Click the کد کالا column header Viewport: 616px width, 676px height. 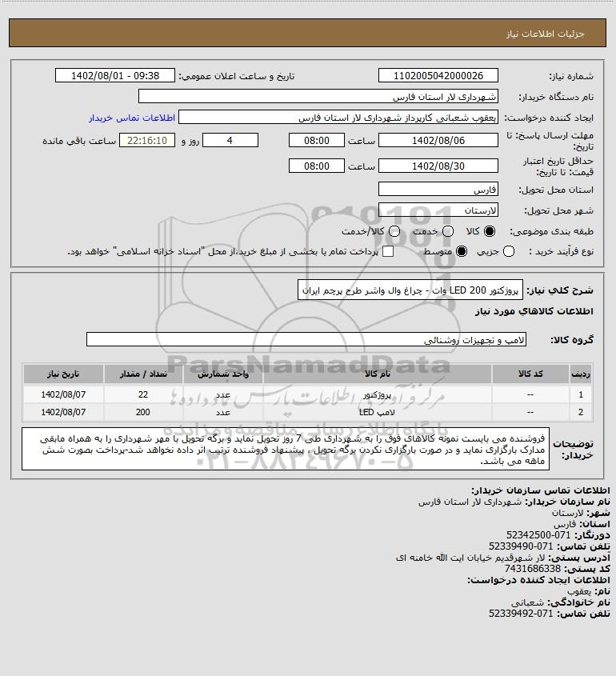coord(530,374)
